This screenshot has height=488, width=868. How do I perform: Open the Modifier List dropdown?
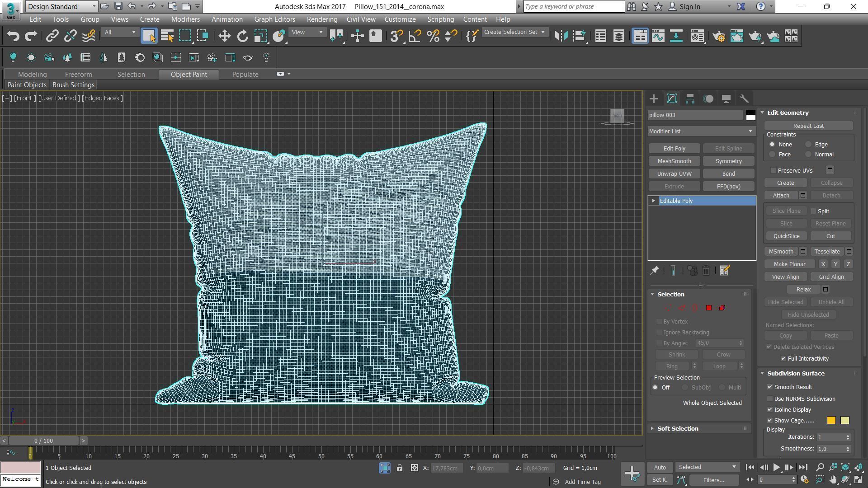pos(701,131)
